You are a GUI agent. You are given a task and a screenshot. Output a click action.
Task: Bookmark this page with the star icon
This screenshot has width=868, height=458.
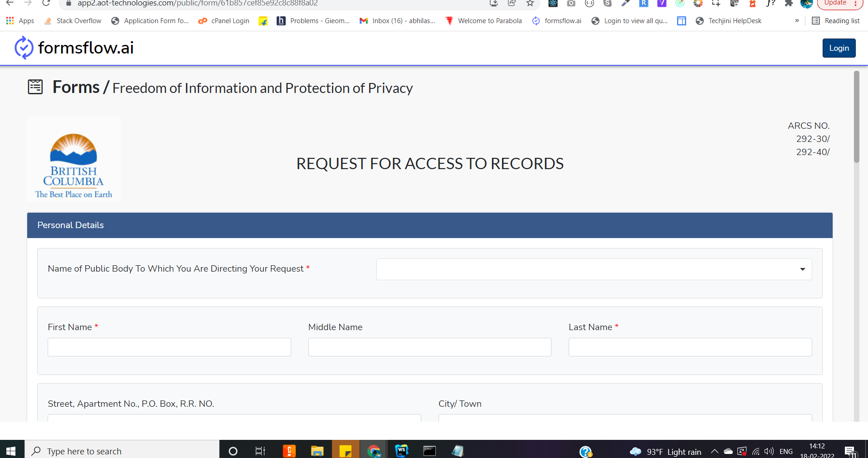pos(530,3)
